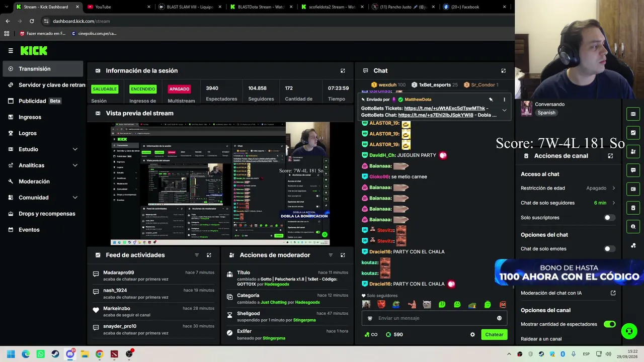
Task: Toggle the Solo suscriptores switch
Action: tap(609, 218)
